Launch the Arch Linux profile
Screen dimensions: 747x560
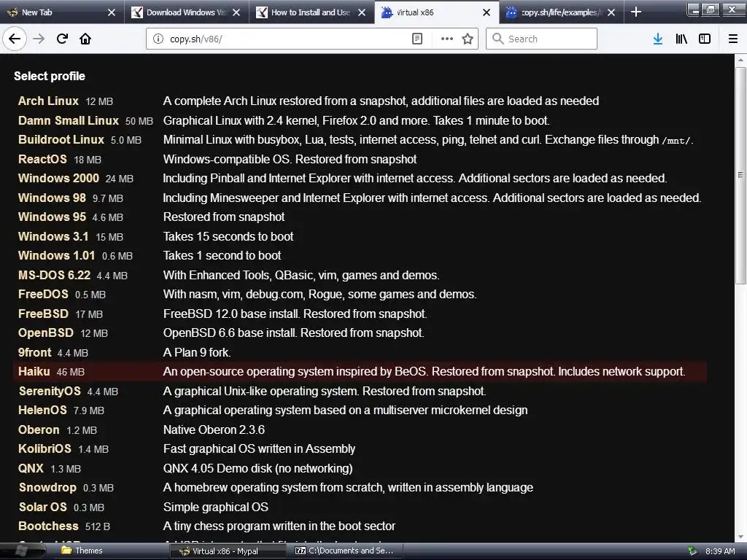[48, 101]
